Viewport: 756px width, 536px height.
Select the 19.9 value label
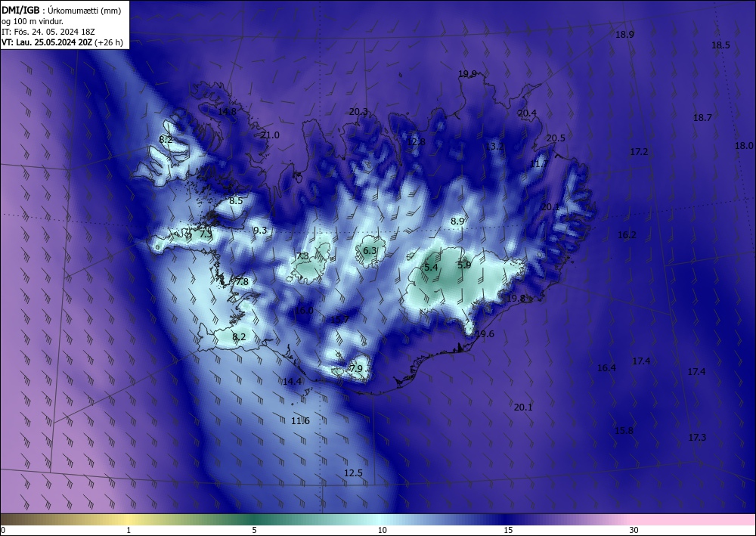tap(468, 74)
